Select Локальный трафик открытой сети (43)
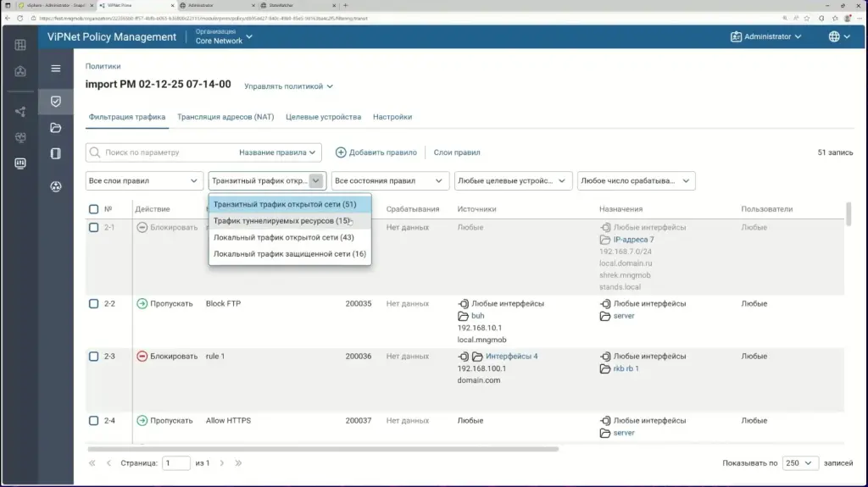 [x=290, y=237]
